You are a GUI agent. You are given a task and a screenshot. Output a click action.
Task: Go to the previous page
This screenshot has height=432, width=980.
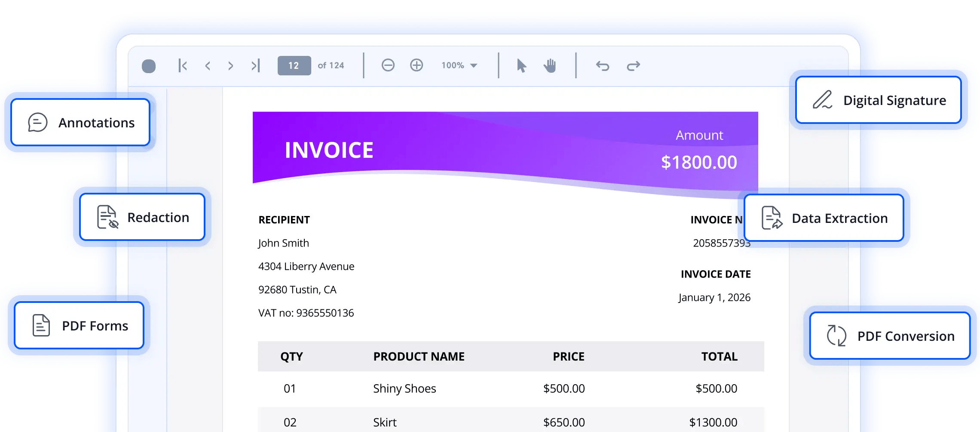pos(208,66)
